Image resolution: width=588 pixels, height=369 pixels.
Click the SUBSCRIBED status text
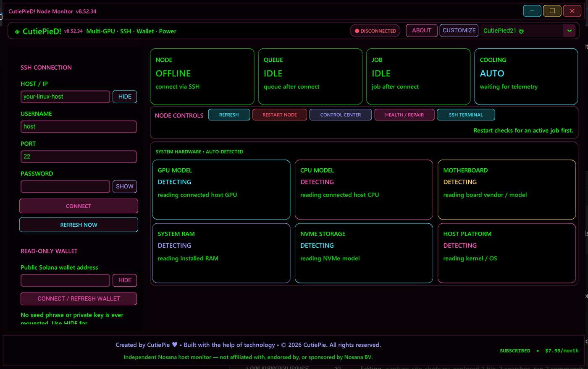pos(515,351)
